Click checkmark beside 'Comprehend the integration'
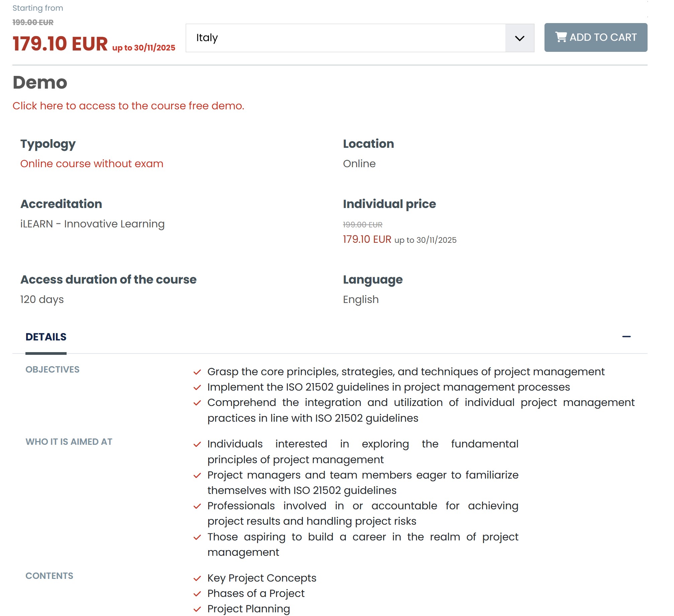674x616 pixels. (x=197, y=403)
